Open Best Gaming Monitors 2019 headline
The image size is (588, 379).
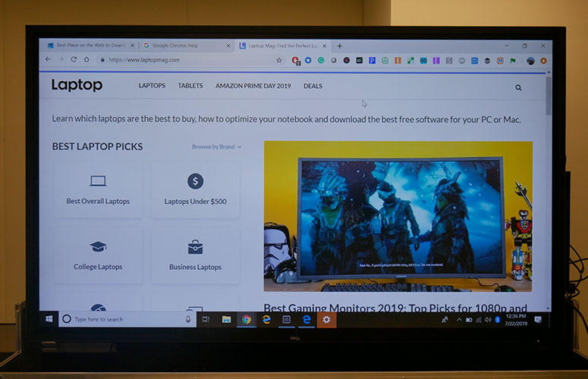(x=395, y=309)
